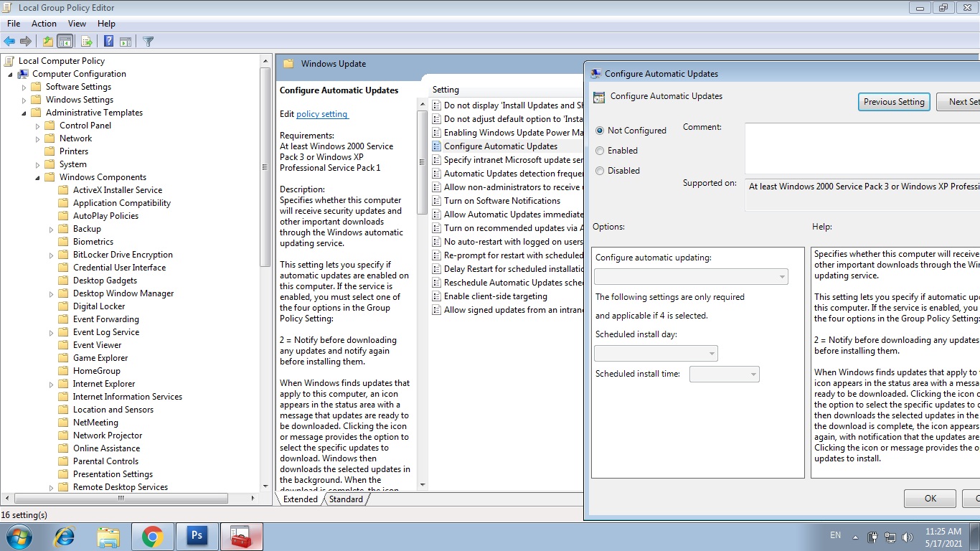Collapse the Windows Components node
Screen dimensions: 980x551
pyautogui.click(x=37, y=177)
